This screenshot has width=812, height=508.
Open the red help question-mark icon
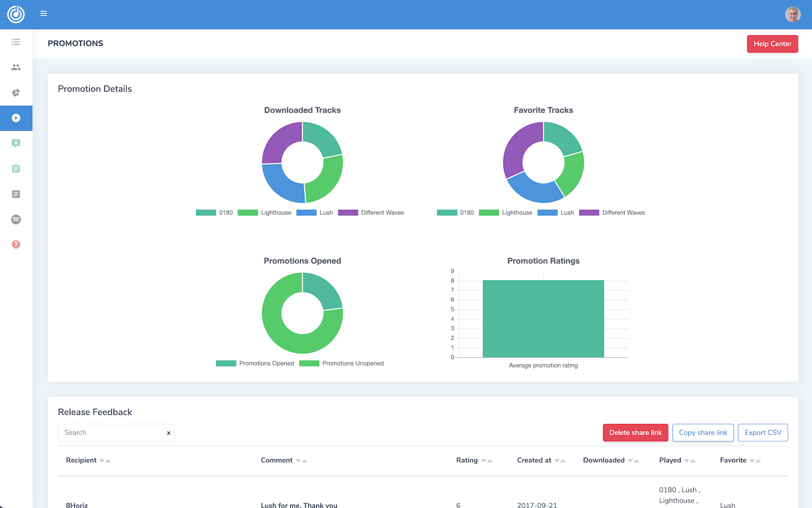[x=16, y=244]
